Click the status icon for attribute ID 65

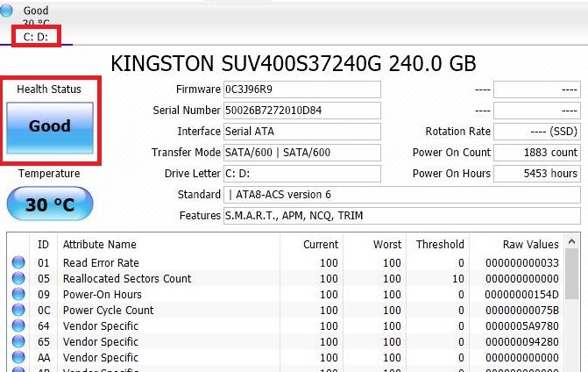coord(18,341)
